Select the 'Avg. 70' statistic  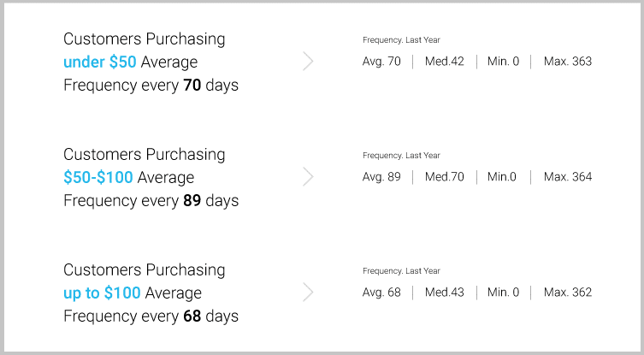(x=381, y=62)
